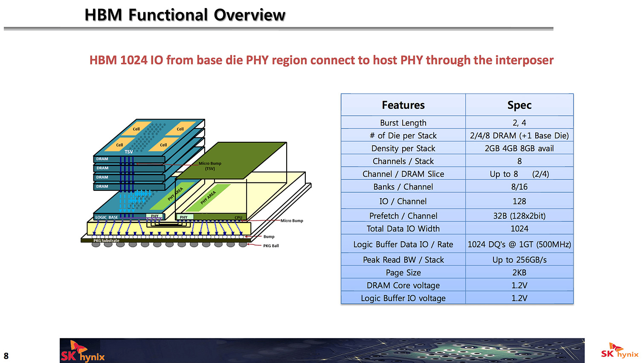Click the Micro Bump (TSV) annotation
This screenshot has width=644, height=363.
(210, 166)
